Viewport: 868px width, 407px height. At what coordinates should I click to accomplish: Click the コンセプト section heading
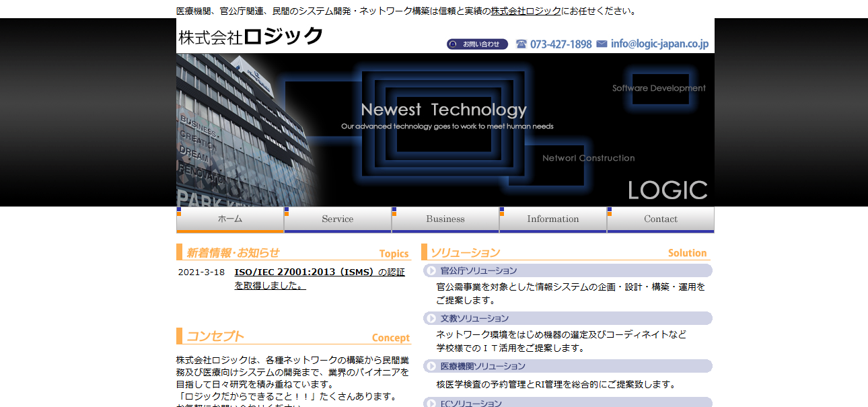215,336
